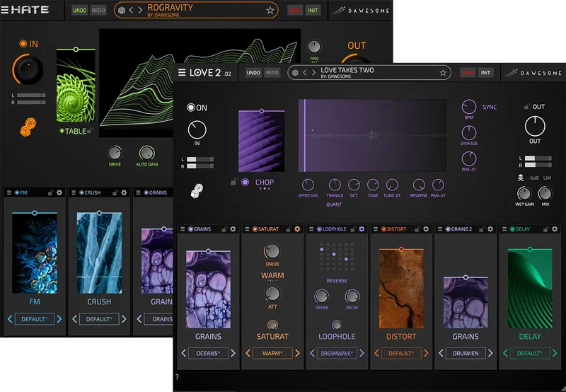Toggle power of the Delay module
The image size is (566, 392).
[x=512, y=229]
